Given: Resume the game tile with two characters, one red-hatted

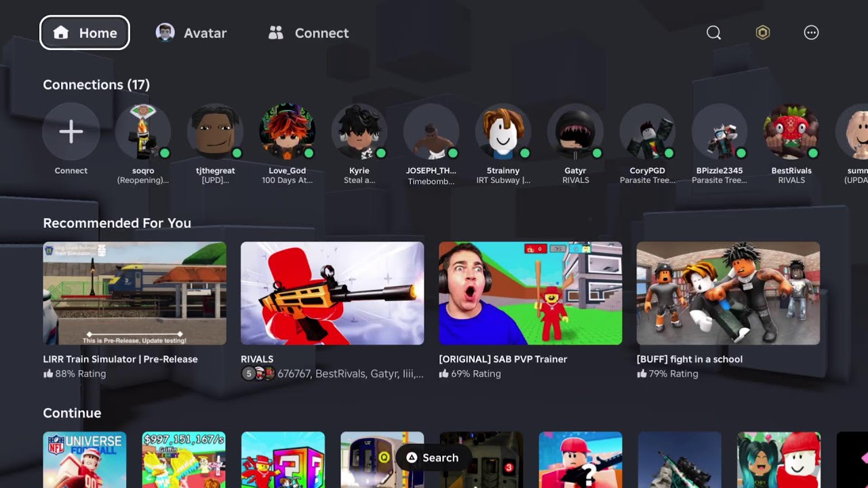Looking at the screenshot, I should pyautogui.click(x=779, y=460).
